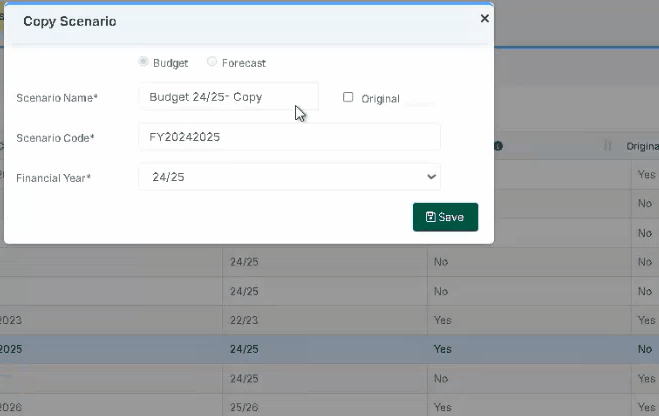659x416 pixels.
Task: Select the Budget radio button
Action: 144,62
